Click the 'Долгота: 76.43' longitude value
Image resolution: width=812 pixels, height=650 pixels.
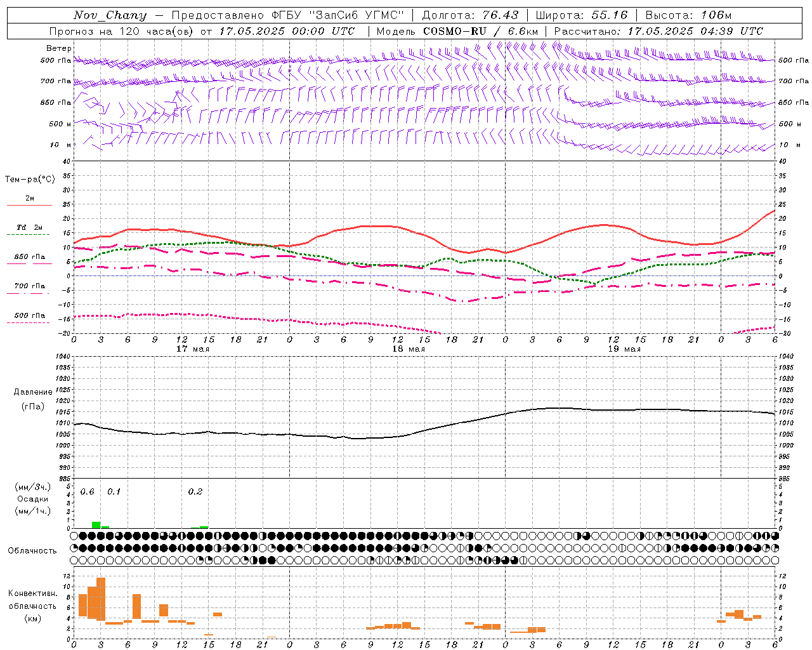pyautogui.click(x=470, y=15)
